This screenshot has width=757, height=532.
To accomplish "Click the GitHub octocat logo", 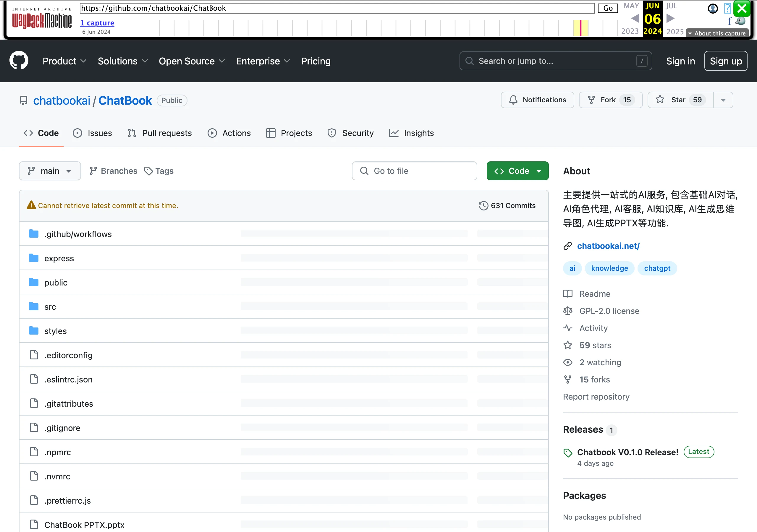I will point(19,61).
